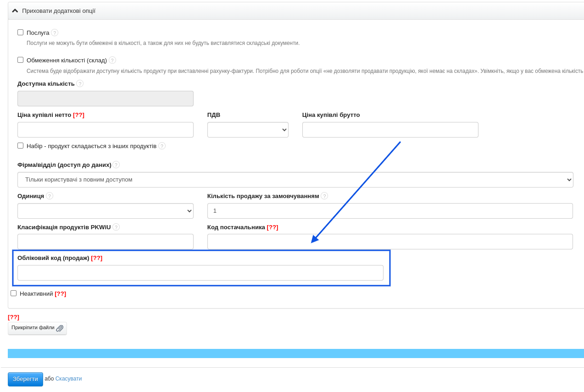Click into Ціна купівлі брутто field
The height and width of the screenshot is (392, 584).
[x=390, y=130]
